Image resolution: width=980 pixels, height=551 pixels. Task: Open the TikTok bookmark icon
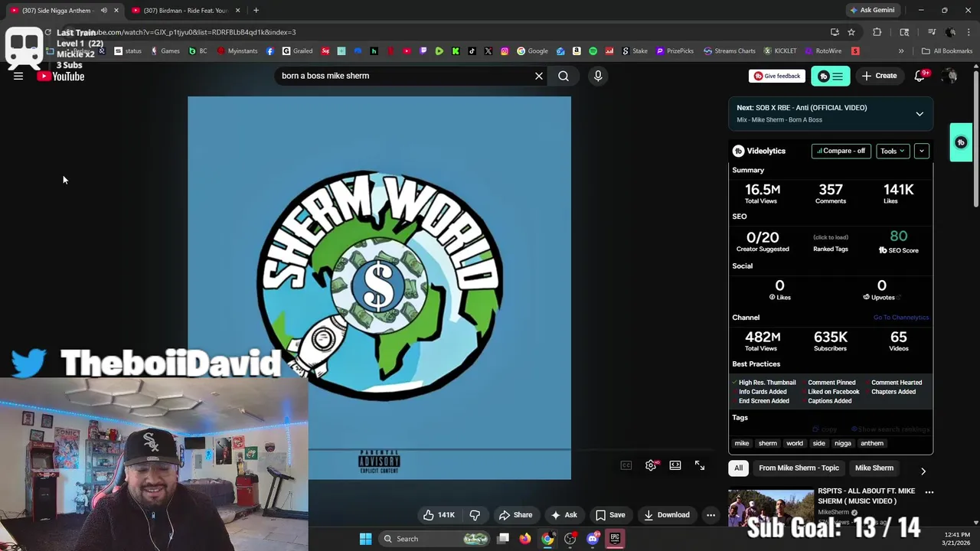pyautogui.click(x=472, y=51)
